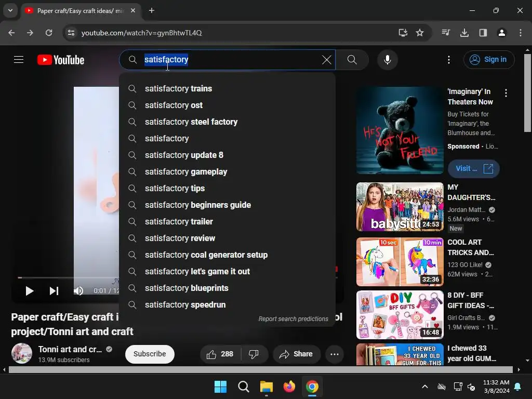Select suggestion satisfactory trains
Screen dimensions: 532x399
[x=227, y=88]
